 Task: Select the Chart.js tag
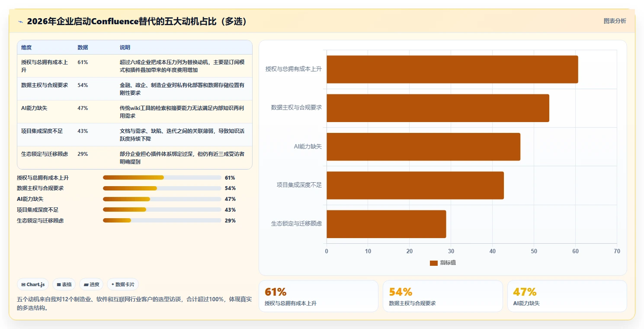tap(33, 284)
